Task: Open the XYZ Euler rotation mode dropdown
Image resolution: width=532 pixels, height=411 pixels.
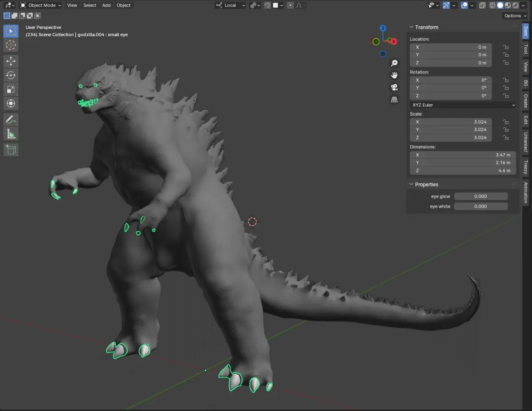Action: click(x=463, y=105)
